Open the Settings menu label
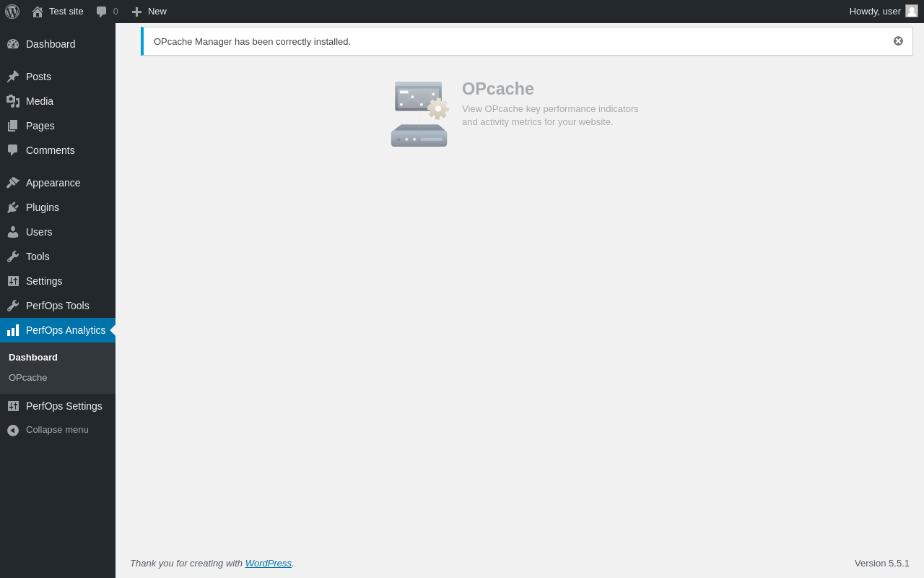Viewport: 924px width, 578px height. tap(44, 281)
